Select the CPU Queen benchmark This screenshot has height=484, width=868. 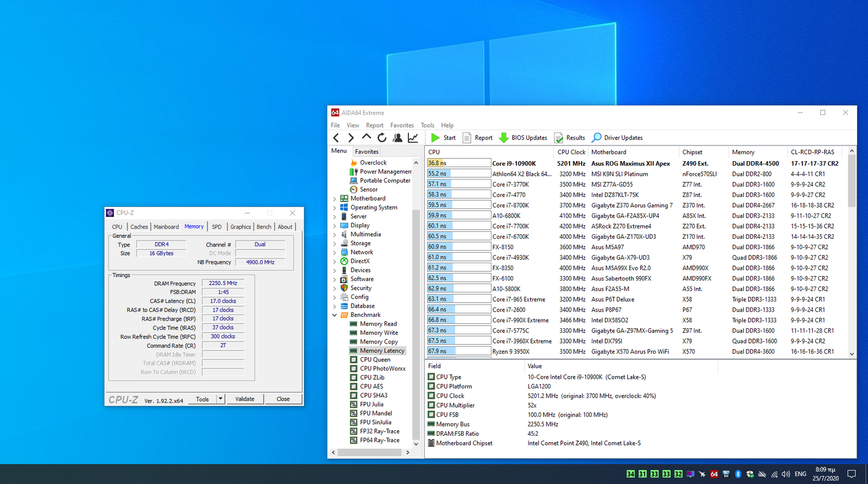375,360
